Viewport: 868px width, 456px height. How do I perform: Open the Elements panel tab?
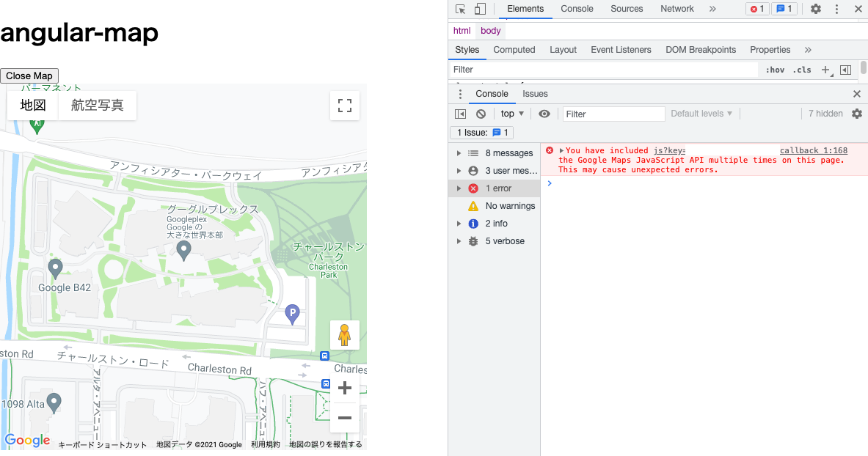[x=525, y=9]
